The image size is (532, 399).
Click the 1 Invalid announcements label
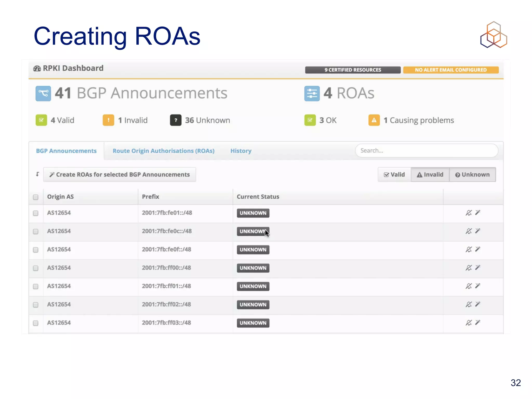133,120
